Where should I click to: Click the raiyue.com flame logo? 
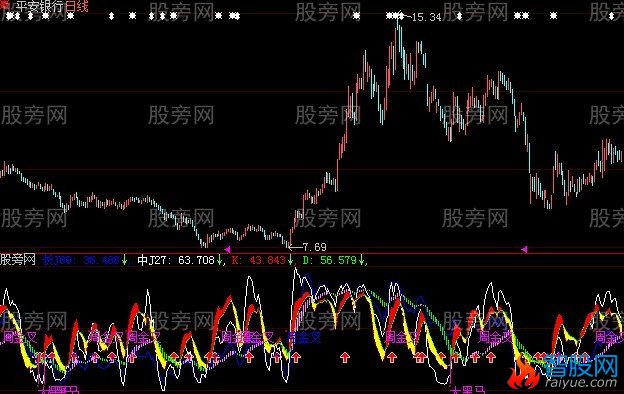click(x=523, y=373)
